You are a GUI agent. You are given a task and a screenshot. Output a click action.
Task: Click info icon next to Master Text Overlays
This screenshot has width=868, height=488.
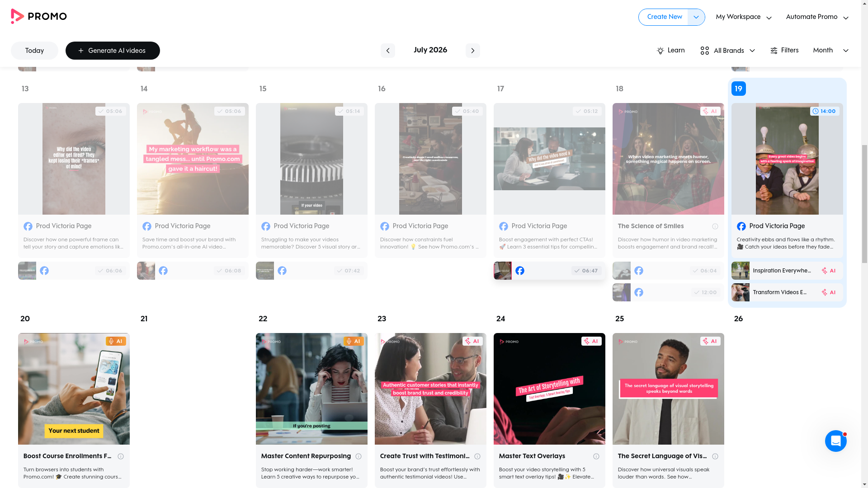click(596, 456)
